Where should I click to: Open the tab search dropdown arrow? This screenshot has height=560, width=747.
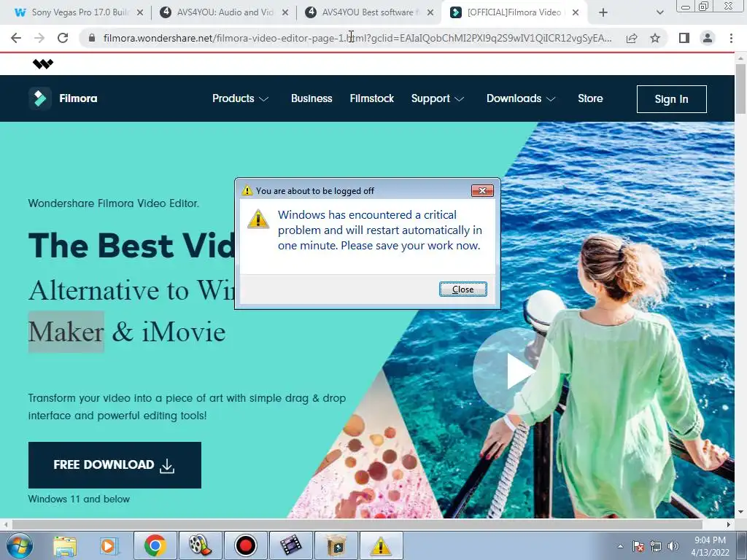coord(659,13)
